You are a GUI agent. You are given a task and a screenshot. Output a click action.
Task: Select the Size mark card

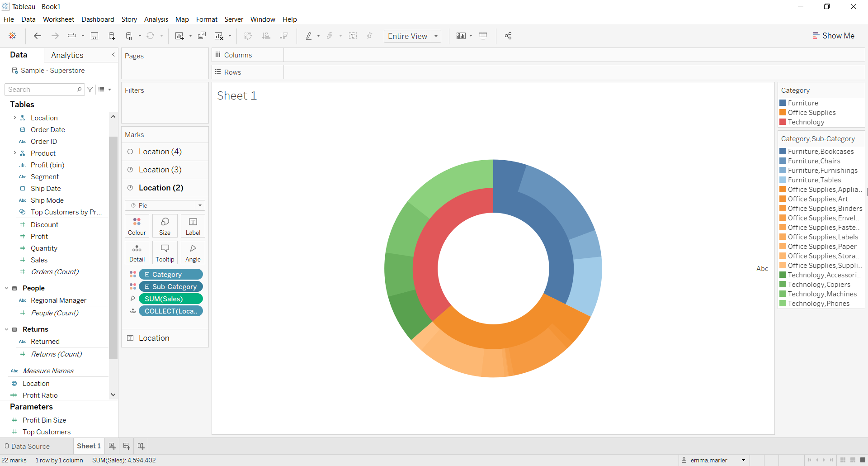coord(165,225)
